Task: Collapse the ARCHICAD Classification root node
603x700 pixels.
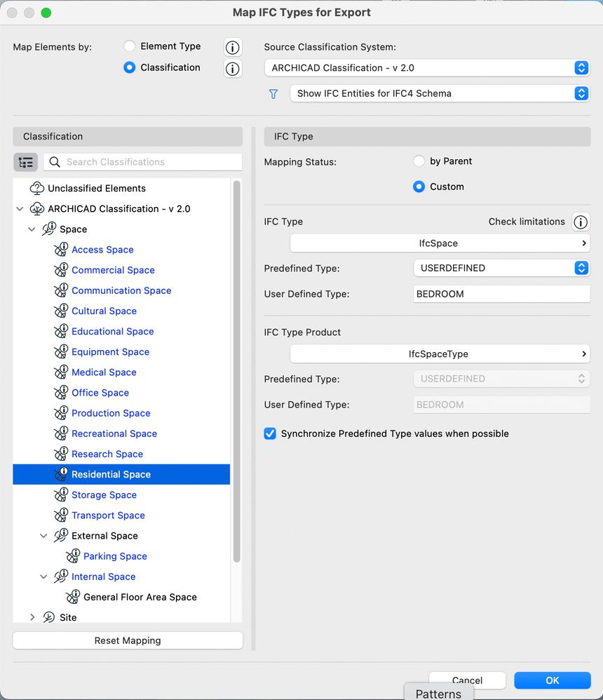Action: 20,209
